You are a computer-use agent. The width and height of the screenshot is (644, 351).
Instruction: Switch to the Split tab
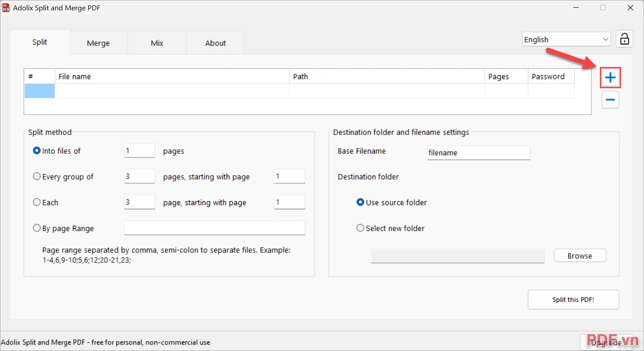[x=40, y=42]
